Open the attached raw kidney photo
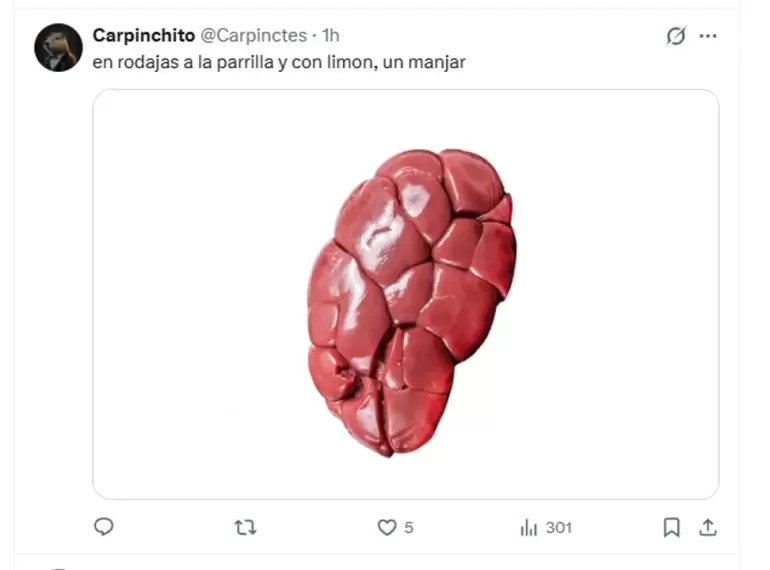The image size is (770, 570). pyautogui.click(x=406, y=295)
